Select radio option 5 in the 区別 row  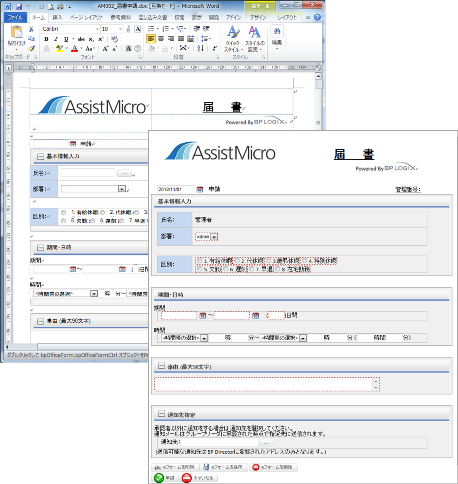pyautogui.click(x=199, y=269)
